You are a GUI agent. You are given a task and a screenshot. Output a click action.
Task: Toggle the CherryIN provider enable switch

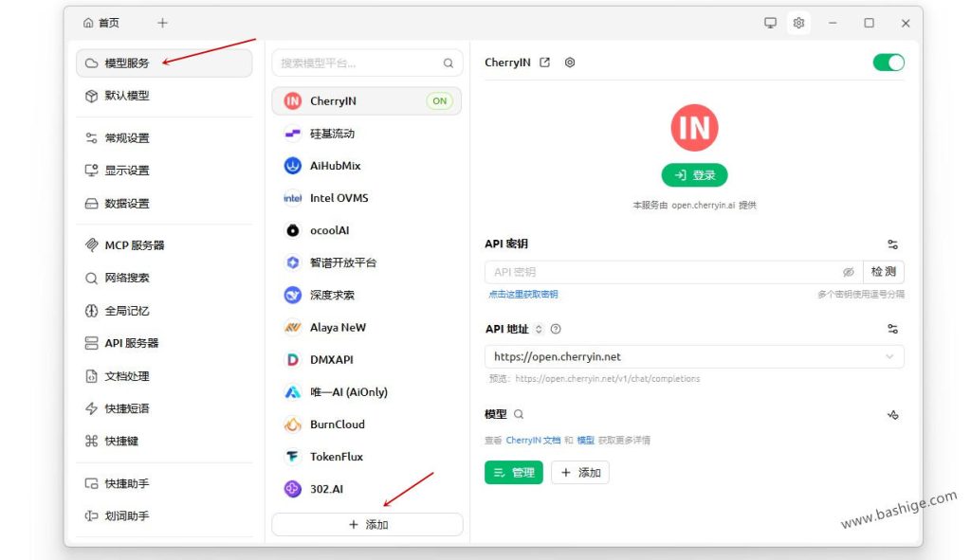pyautogui.click(x=889, y=63)
